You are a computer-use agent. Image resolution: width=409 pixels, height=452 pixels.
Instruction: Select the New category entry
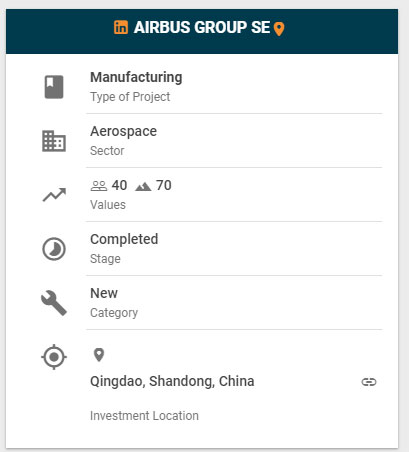(x=104, y=293)
